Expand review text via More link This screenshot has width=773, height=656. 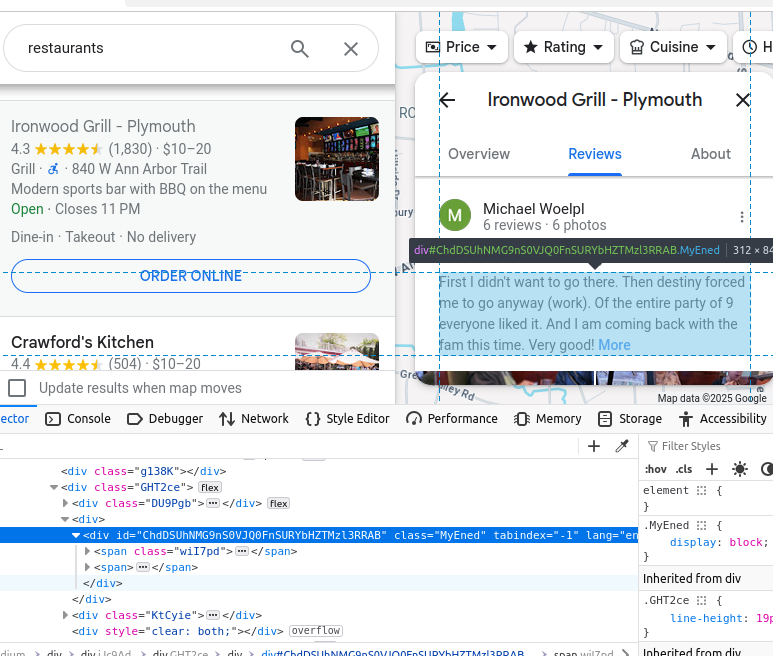pyautogui.click(x=614, y=345)
